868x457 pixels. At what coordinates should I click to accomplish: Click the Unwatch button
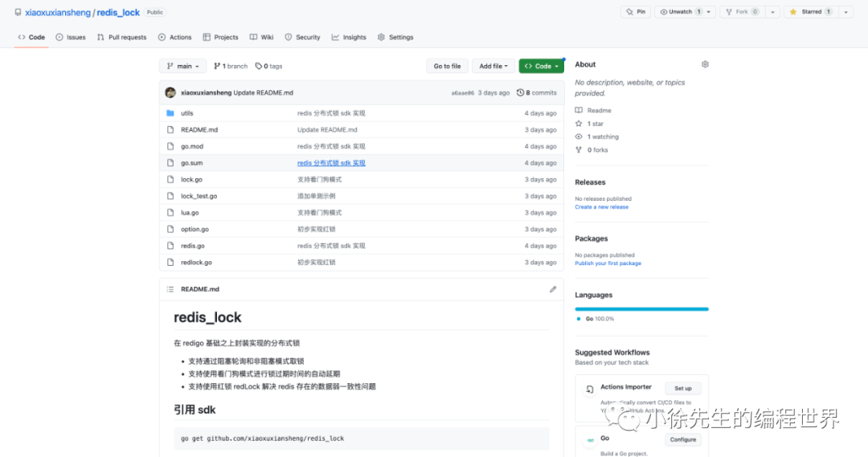click(x=679, y=11)
